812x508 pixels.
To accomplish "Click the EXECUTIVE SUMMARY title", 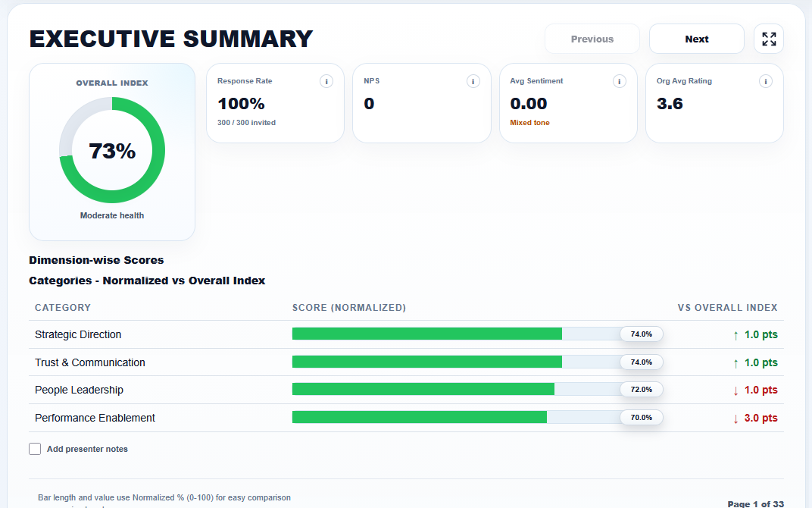I will coord(171,39).
